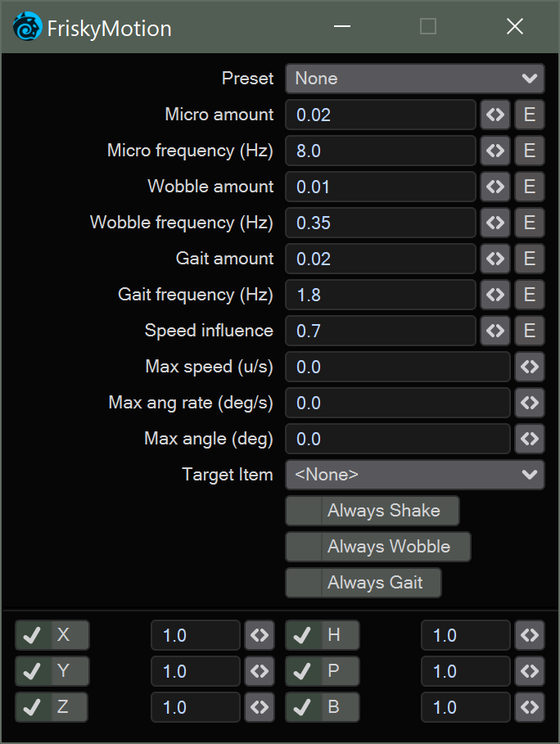Viewport: 560px width, 744px height.
Task: Open the envelope for Max speed
Action: coord(529,367)
